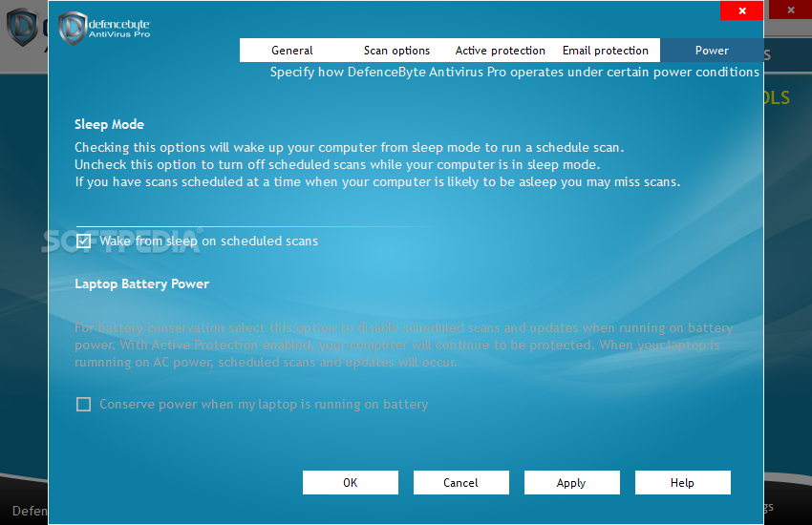The image size is (812, 525).
Task: Uncheck Wake from sleep on scheduled scans
Action: click(83, 241)
